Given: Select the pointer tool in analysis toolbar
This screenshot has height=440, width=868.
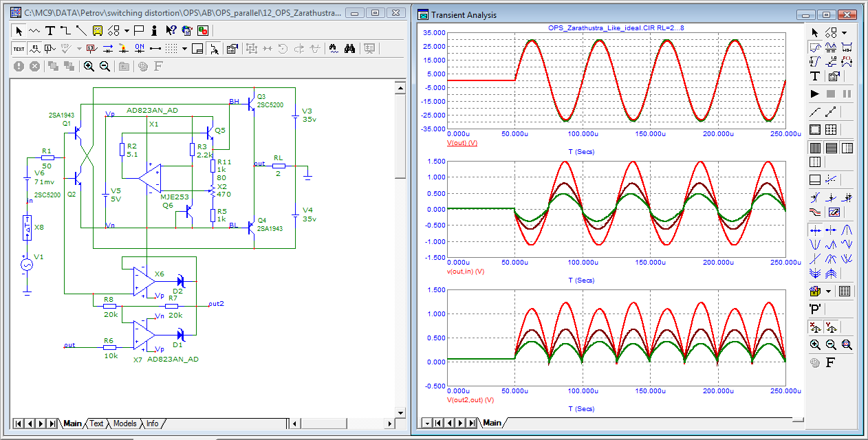Looking at the screenshot, I should (x=815, y=32).
